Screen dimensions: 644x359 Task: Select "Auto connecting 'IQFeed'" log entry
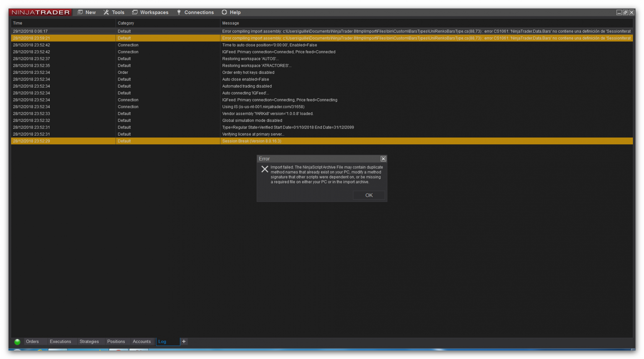(322, 93)
